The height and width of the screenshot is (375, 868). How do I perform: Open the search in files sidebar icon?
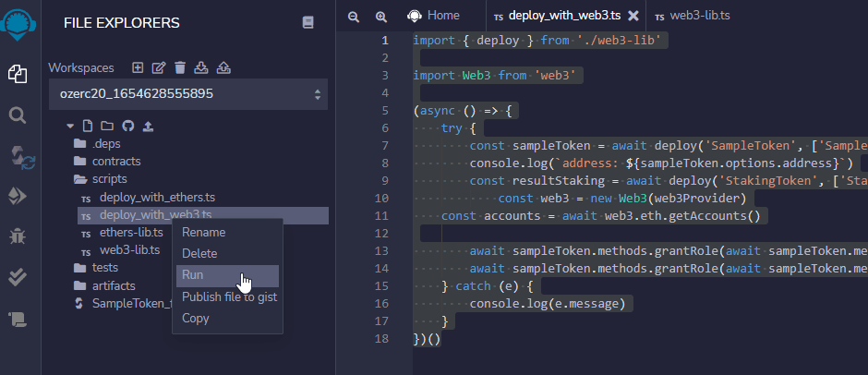click(x=18, y=115)
